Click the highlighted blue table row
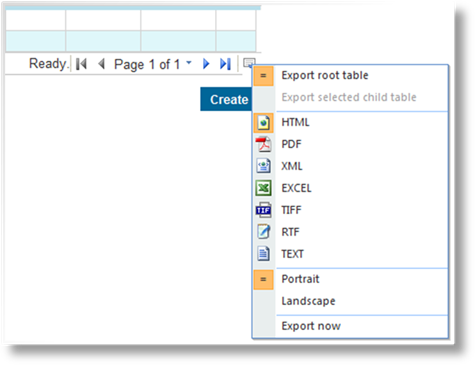475x365 pixels. pyautogui.click(x=131, y=41)
